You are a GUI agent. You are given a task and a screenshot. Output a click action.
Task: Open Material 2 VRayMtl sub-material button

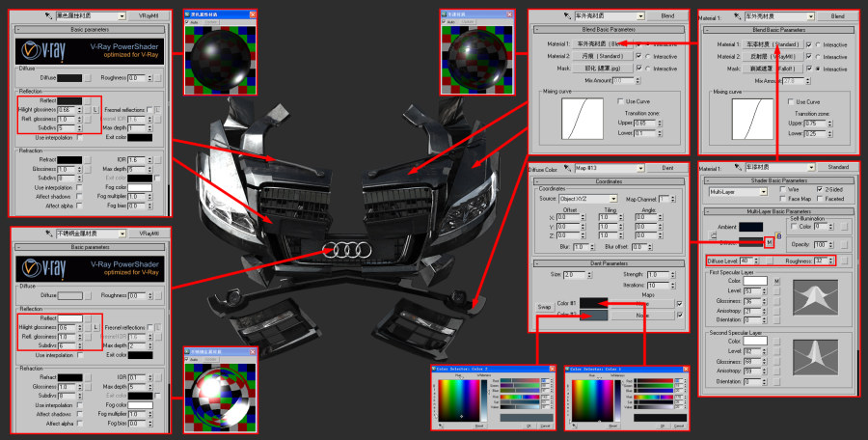pyautogui.click(x=773, y=57)
